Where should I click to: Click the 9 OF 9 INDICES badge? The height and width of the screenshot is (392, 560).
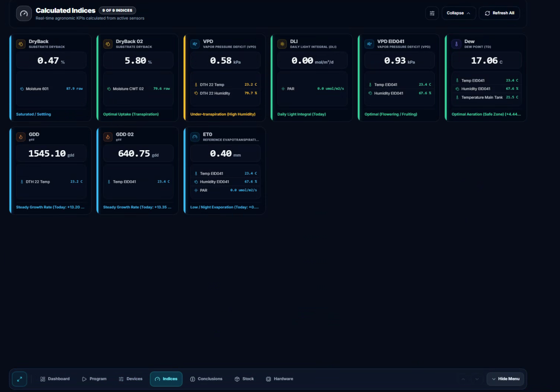tap(117, 10)
